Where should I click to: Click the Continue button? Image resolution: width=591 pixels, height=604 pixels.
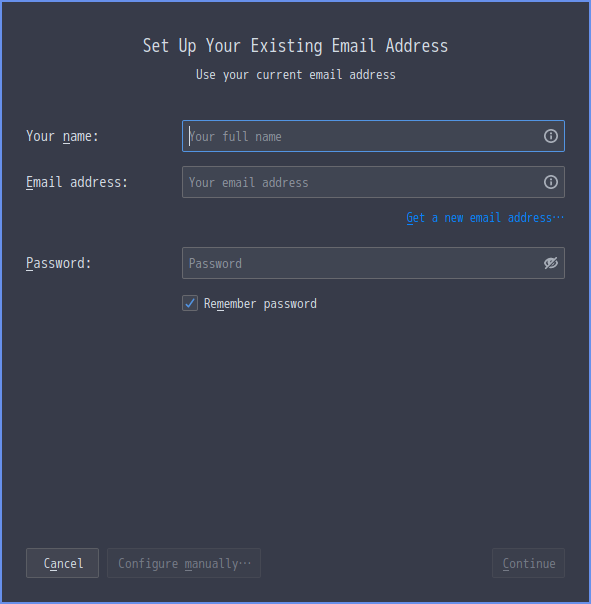click(x=529, y=563)
